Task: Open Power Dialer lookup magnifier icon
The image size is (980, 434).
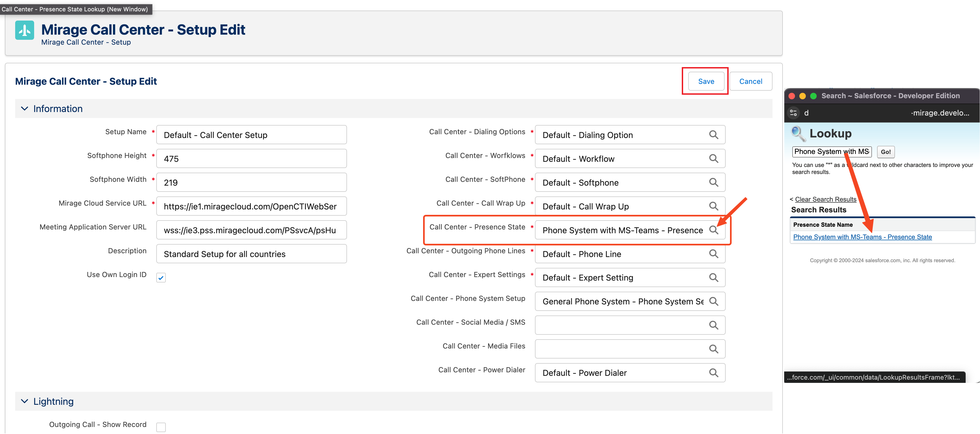Action: click(x=713, y=373)
